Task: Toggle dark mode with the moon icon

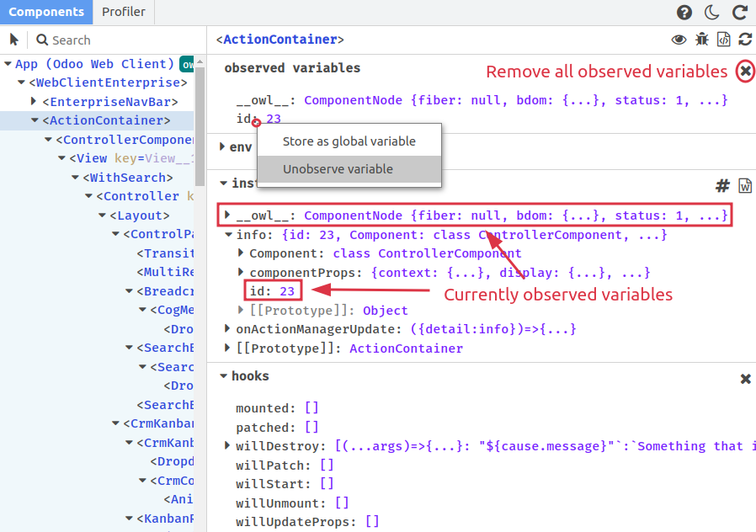Action: [x=712, y=13]
